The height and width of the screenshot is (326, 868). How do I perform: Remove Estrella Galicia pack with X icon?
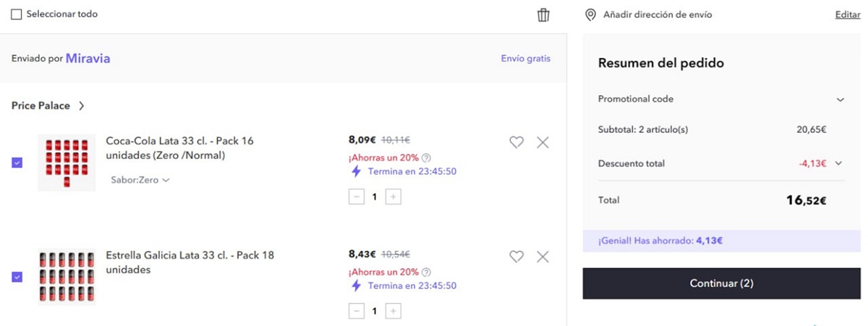pyautogui.click(x=542, y=257)
